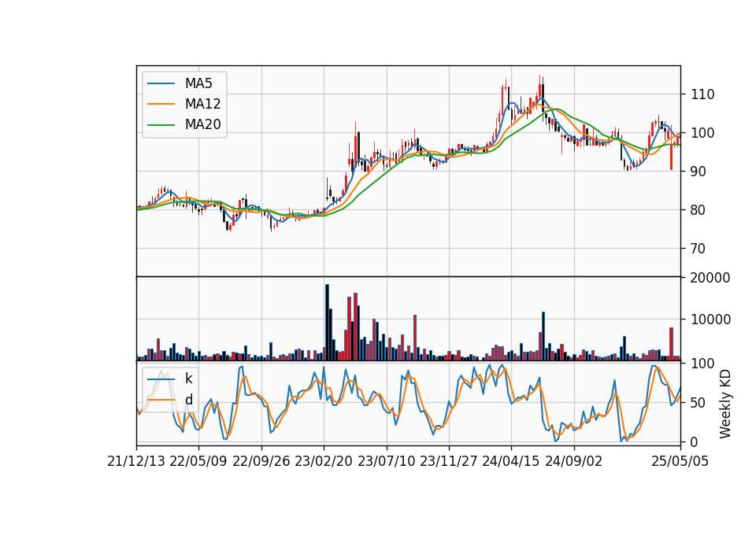Click the 23/02/20 date tick label

[x=324, y=461]
